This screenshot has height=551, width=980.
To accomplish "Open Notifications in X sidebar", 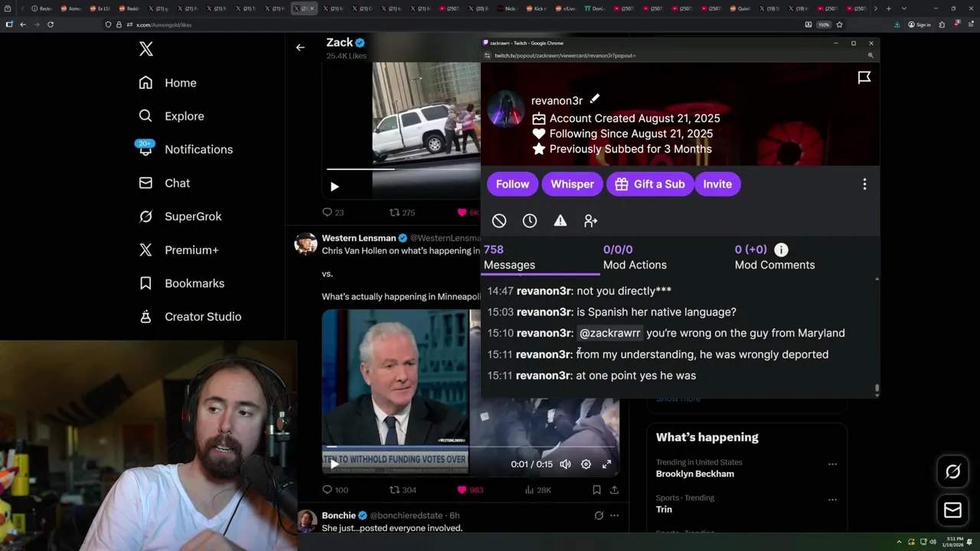I will coord(185,149).
